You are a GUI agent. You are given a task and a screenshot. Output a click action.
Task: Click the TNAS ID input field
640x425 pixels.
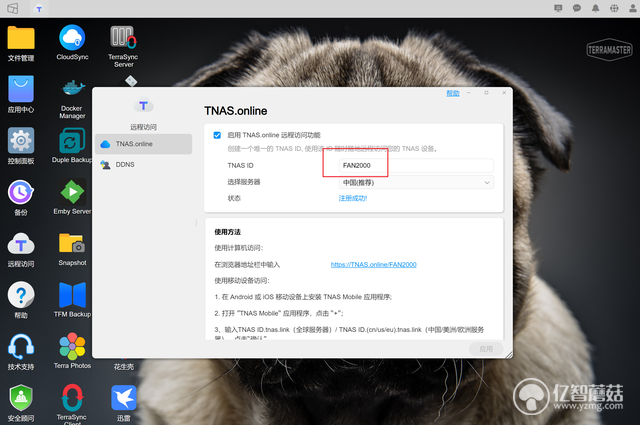tap(416, 165)
